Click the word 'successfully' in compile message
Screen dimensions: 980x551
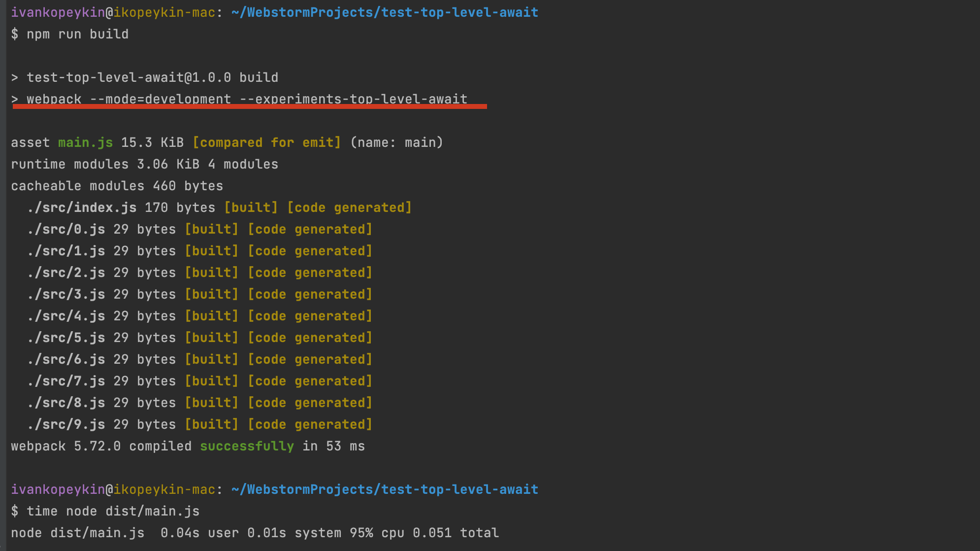click(247, 446)
